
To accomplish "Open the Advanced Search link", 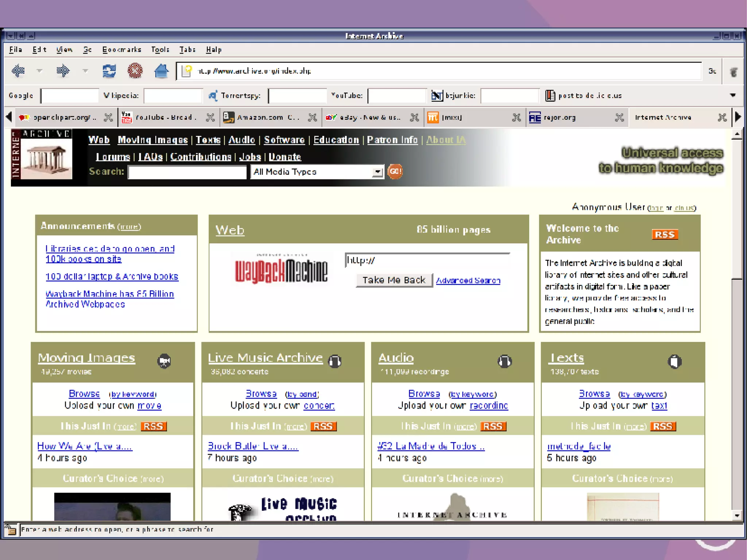I will click(468, 281).
